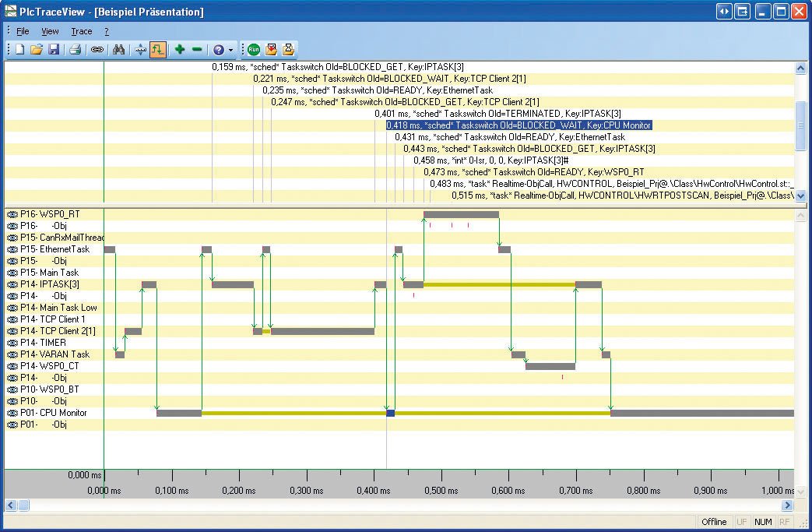Select the highlighted 0,418 ms CPU Monitor event
Image resolution: width=812 pixels, height=532 pixels.
pyautogui.click(x=519, y=125)
